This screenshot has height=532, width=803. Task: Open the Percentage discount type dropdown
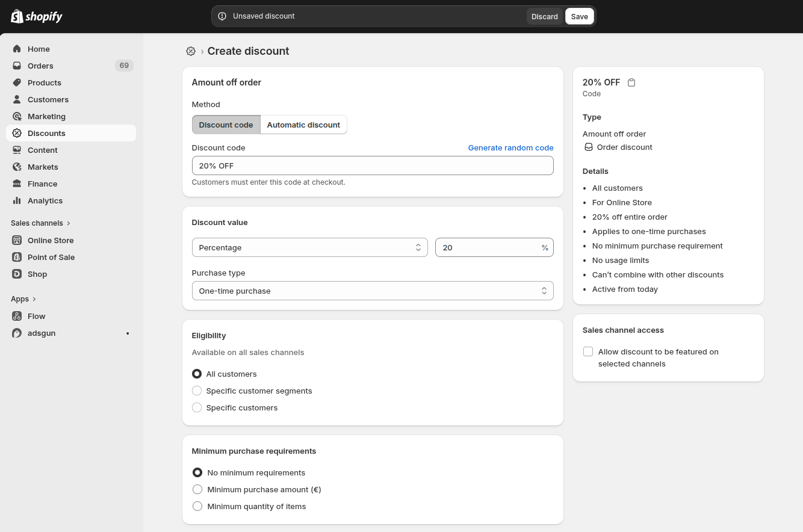point(309,247)
